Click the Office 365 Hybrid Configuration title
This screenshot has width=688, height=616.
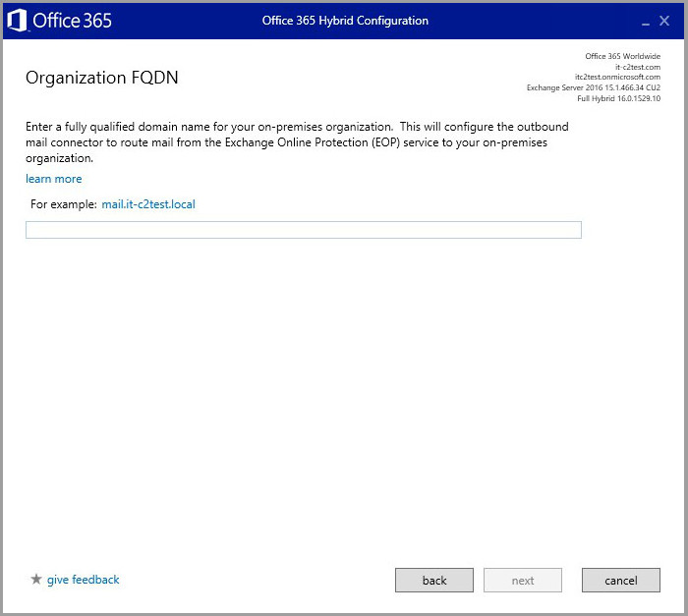(x=345, y=21)
